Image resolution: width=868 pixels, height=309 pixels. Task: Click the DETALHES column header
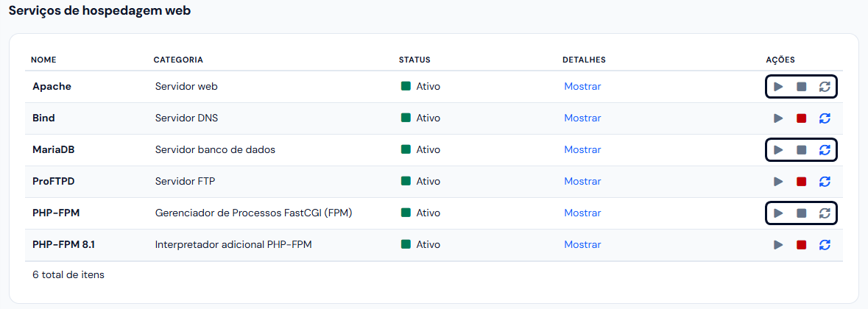584,60
